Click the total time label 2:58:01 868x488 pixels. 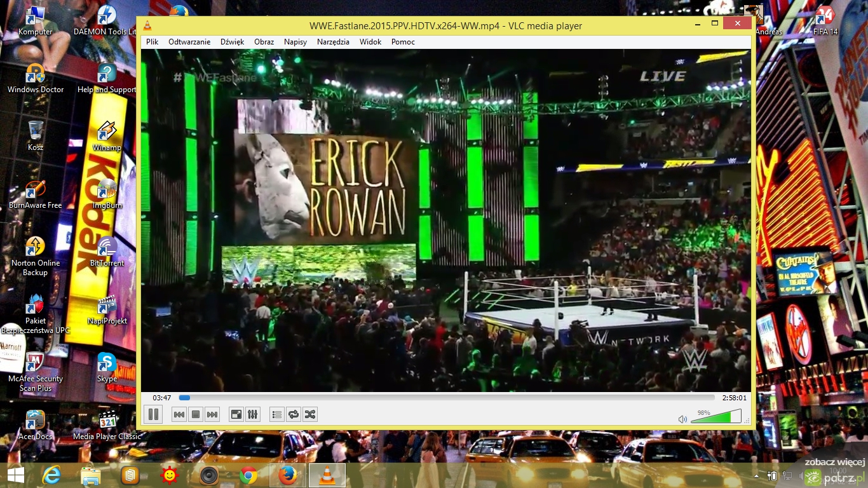click(x=734, y=398)
